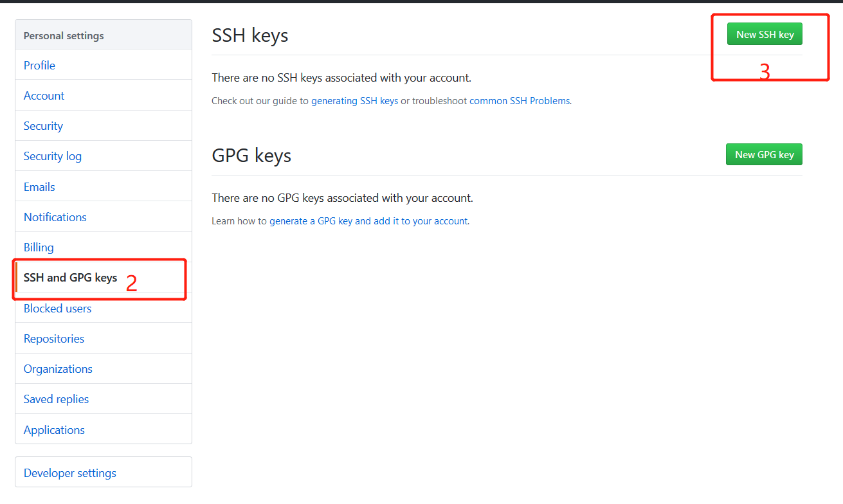Select SSH and GPG keys section
Screen dimensions: 843x504
[70, 277]
